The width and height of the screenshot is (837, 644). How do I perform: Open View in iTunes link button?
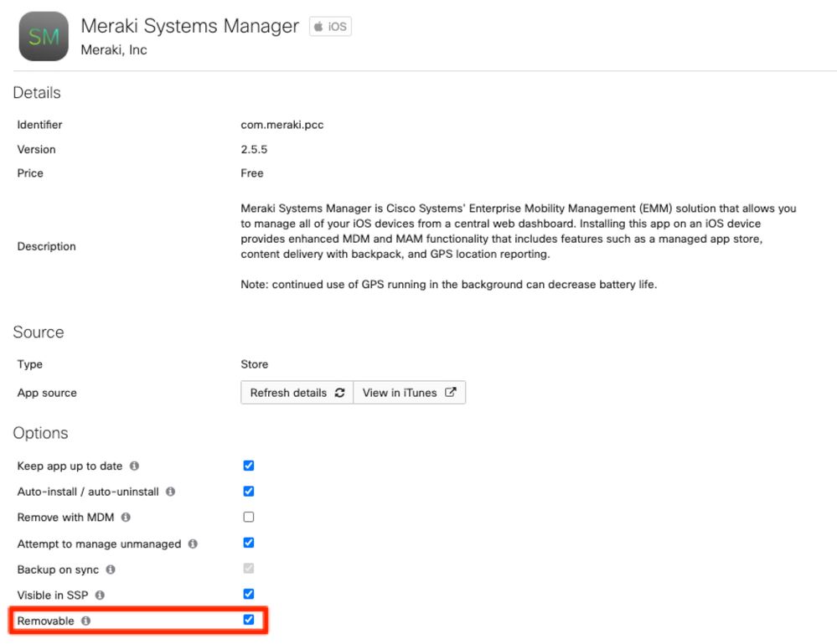[x=409, y=393]
